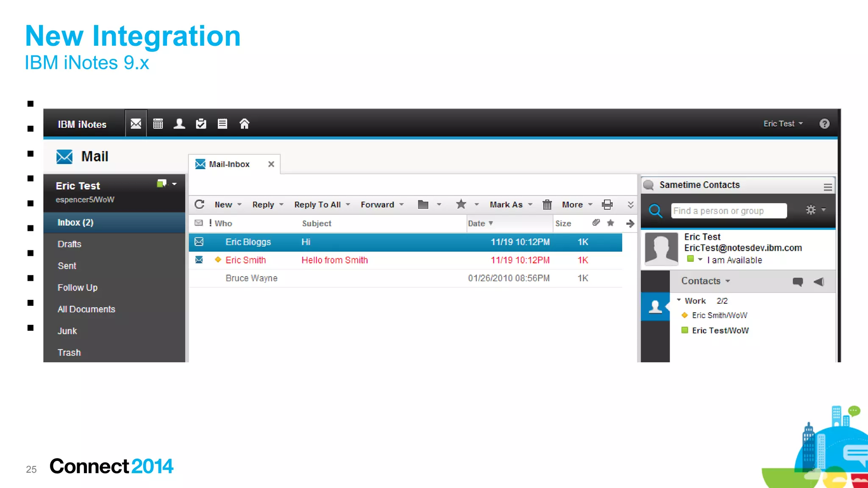868x488 pixels.
Task: Click the star column header icon
Action: tap(611, 223)
